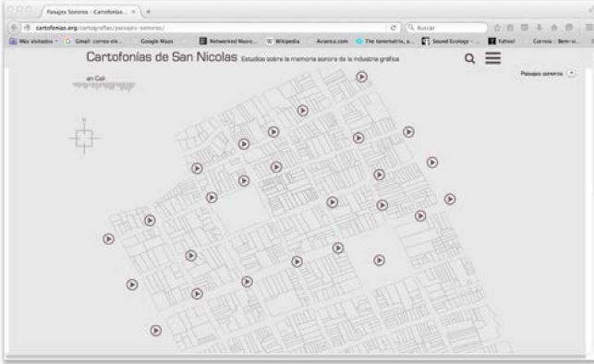Open the Wikipedia bookmark
This screenshot has width=594, height=364.
(x=283, y=42)
